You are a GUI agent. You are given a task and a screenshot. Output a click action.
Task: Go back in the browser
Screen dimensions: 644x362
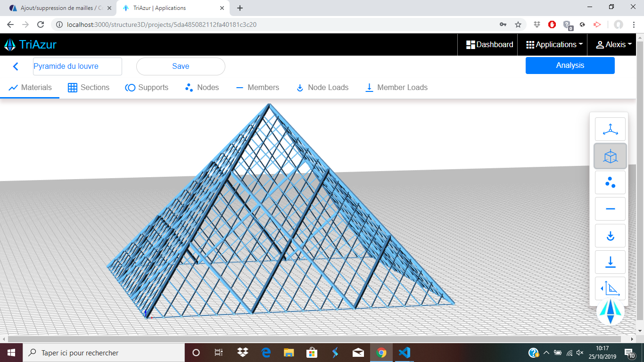[x=10, y=25]
